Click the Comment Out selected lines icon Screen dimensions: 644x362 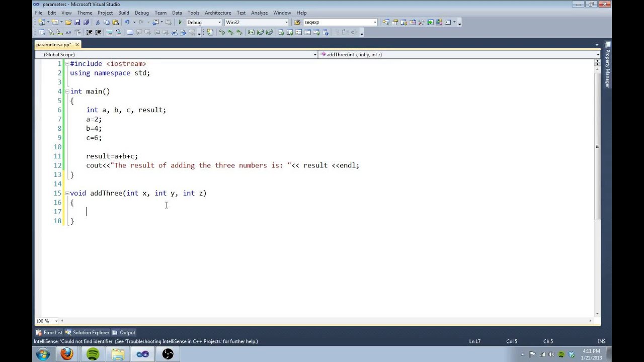click(110, 32)
